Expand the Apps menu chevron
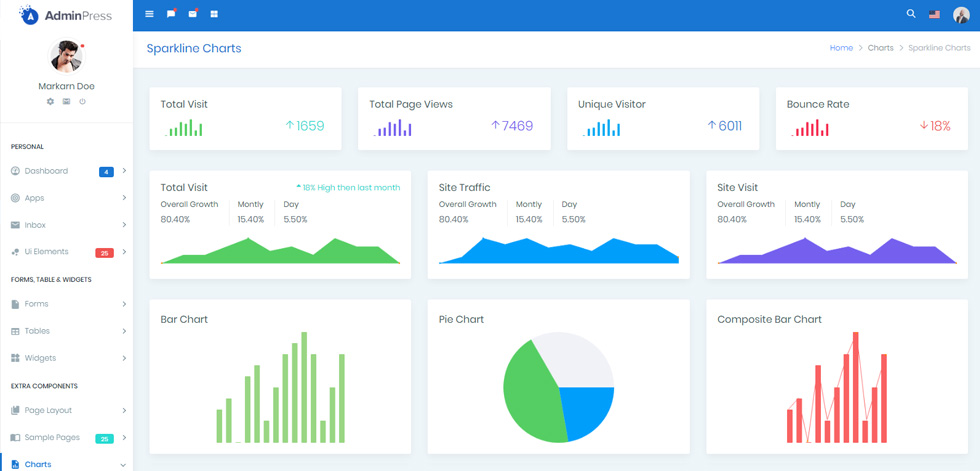Viewport: 980px width, 471px height. pos(124,197)
